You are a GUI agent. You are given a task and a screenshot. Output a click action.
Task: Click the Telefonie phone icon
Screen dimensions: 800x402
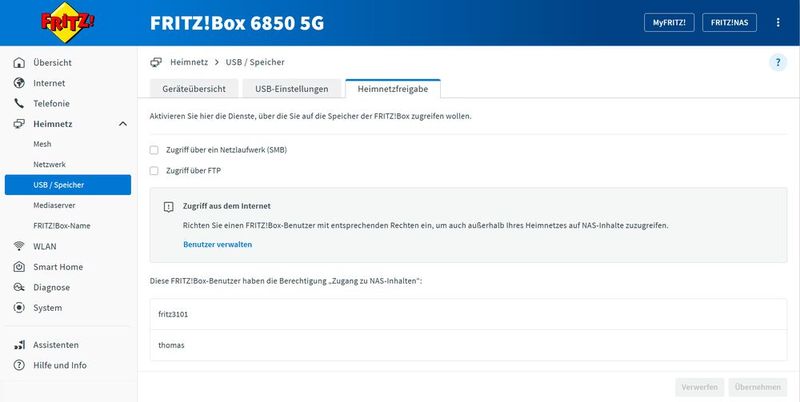coord(19,104)
